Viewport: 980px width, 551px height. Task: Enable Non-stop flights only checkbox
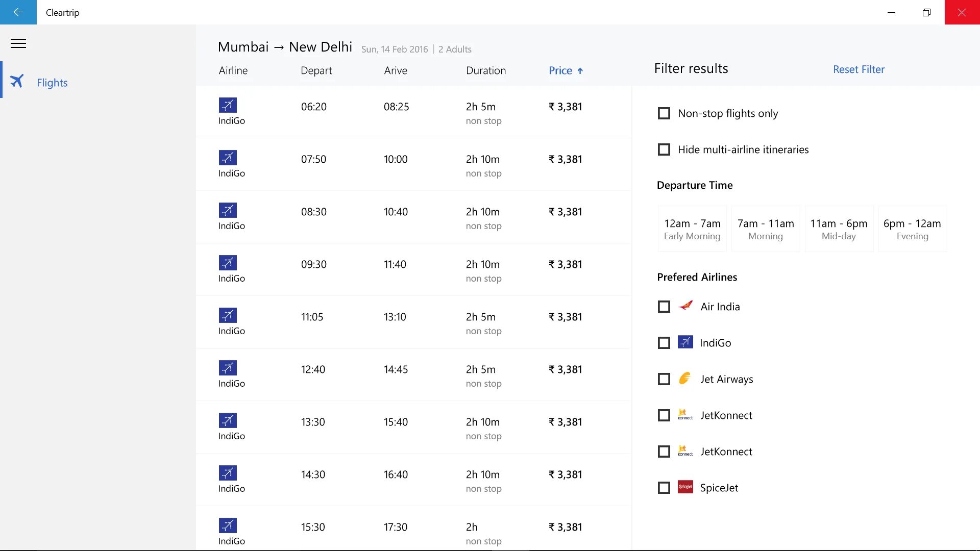[664, 113]
